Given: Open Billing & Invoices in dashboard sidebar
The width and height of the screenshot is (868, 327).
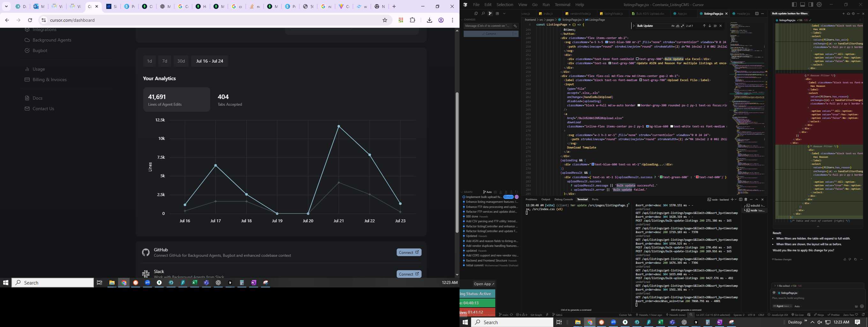Looking at the screenshot, I should pyautogui.click(x=49, y=80).
